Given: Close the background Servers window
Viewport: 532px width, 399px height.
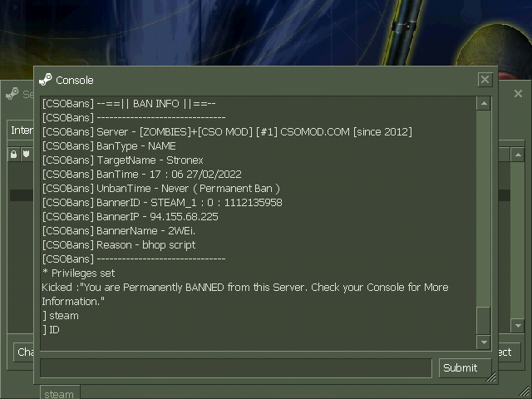Looking at the screenshot, I should (x=518, y=94).
